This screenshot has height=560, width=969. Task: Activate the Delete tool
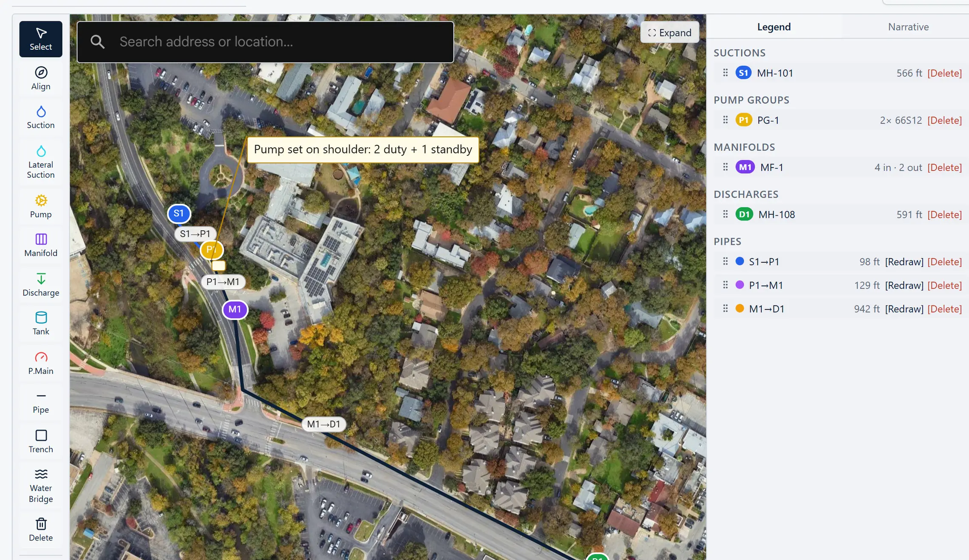[x=41, y=530]
